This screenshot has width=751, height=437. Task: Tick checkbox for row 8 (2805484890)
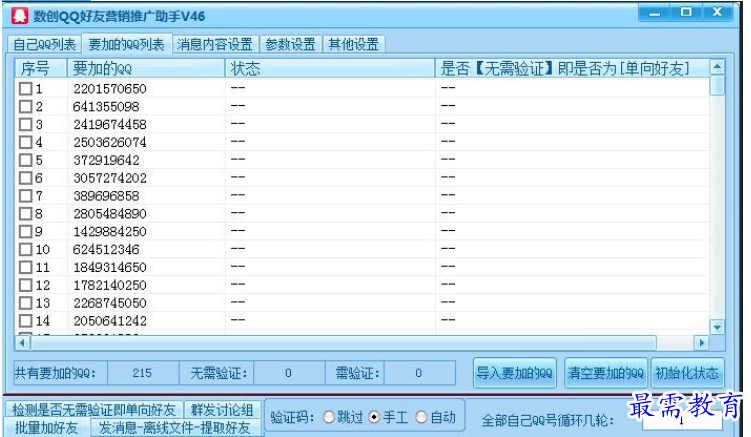(x=25, y=214)
